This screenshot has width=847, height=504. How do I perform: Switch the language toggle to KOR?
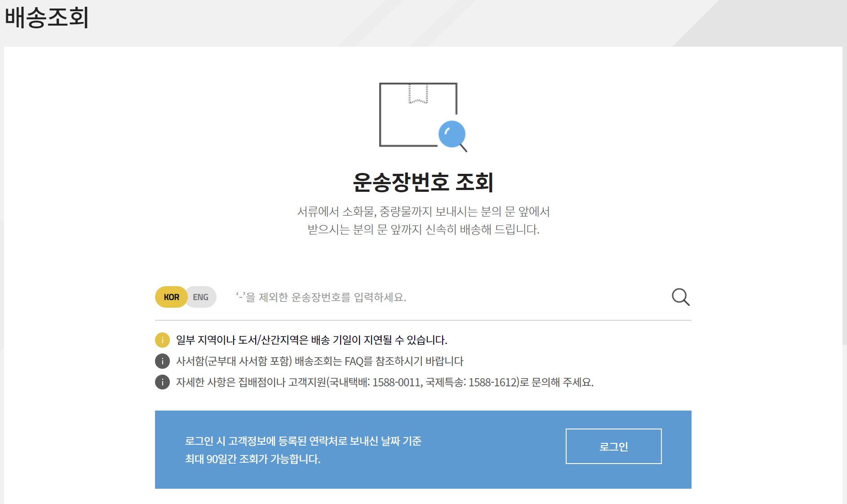click(x=171, y=297)
